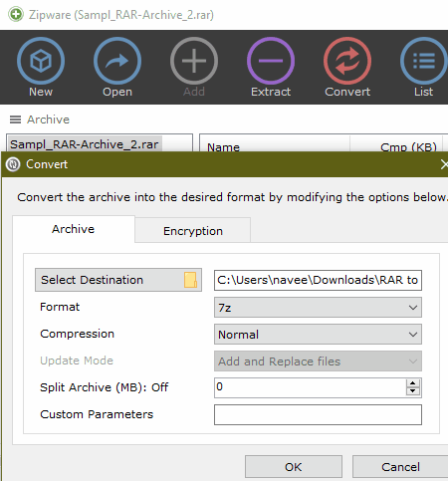448x481 pixels.
Task: Click the Archive menu label
Action: [x=49, y=120]
